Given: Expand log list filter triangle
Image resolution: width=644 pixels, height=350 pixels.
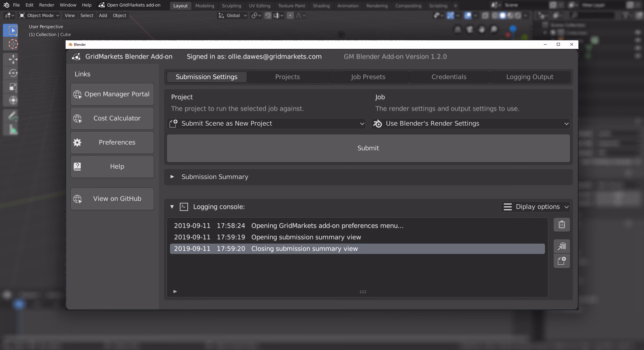Looking at the screenshot, I should pyautogui.click(x=175, y=292).
